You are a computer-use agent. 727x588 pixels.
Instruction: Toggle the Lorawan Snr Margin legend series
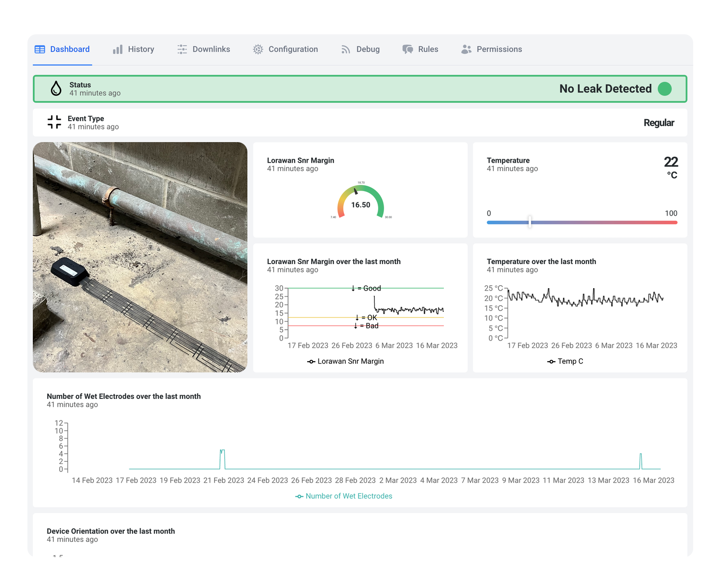[x=345, y=361]
